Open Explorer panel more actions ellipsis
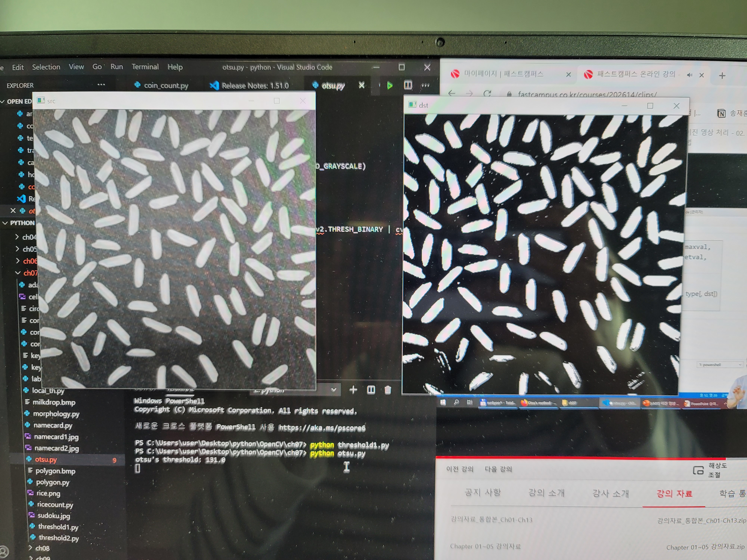 point(101,84)
